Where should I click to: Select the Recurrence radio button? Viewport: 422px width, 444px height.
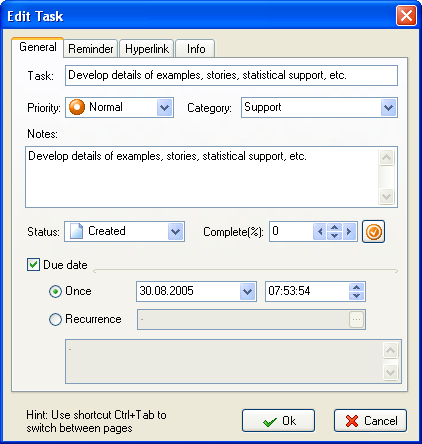(55, 319)
